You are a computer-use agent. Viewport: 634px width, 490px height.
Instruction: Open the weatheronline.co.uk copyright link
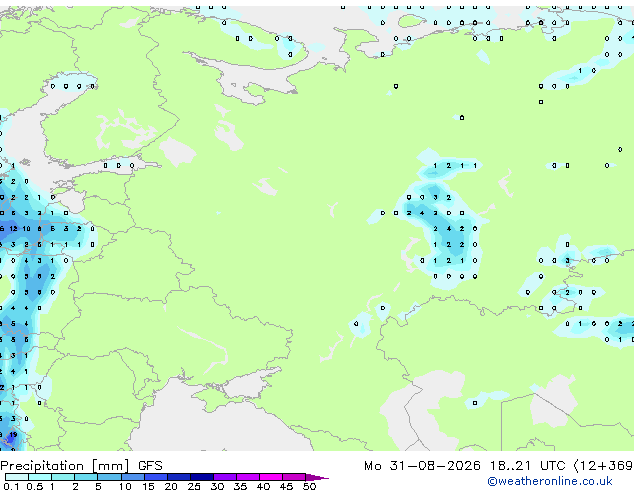(x=550, y=481)
